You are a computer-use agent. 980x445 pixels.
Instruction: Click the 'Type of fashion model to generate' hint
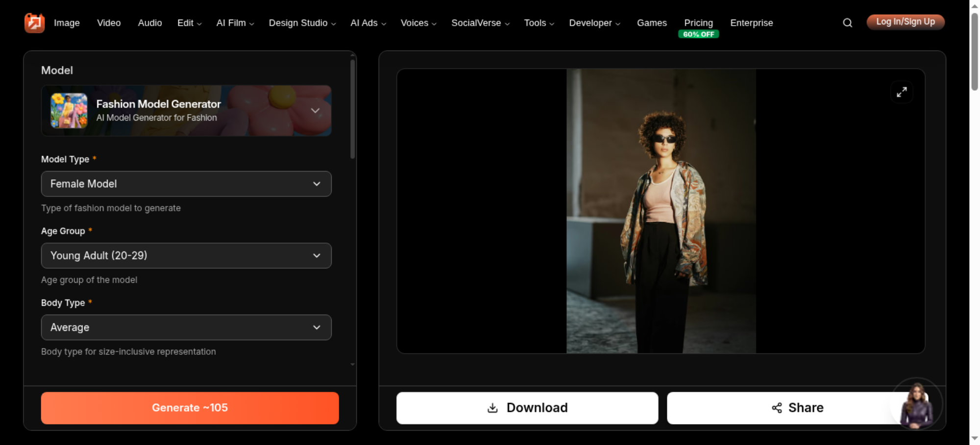pyautogui.click(x=111, y=208)
